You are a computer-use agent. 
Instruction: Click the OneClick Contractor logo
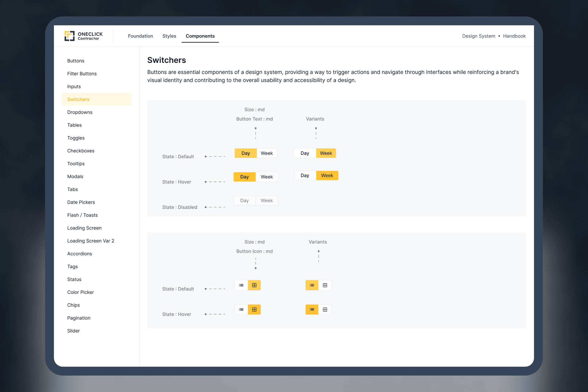(84, 36)
